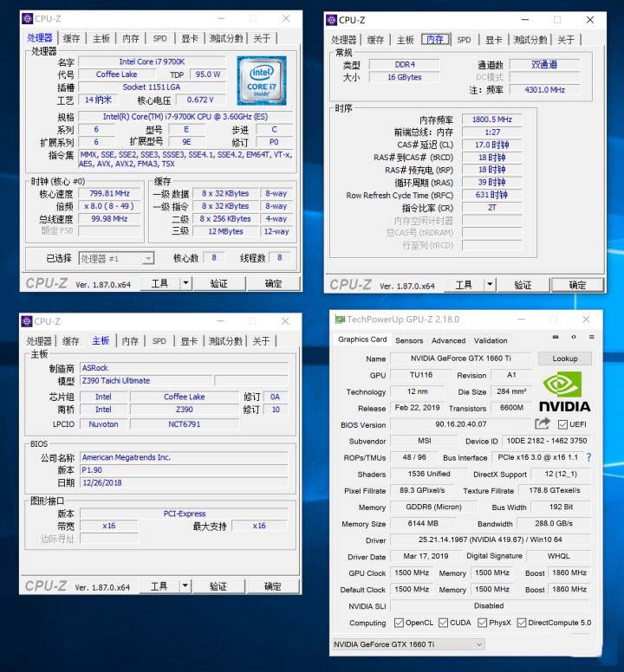Click the NCT6791 LPCIO value
Image resolution: width=624 pixels, height=672 pixels.
185,423
